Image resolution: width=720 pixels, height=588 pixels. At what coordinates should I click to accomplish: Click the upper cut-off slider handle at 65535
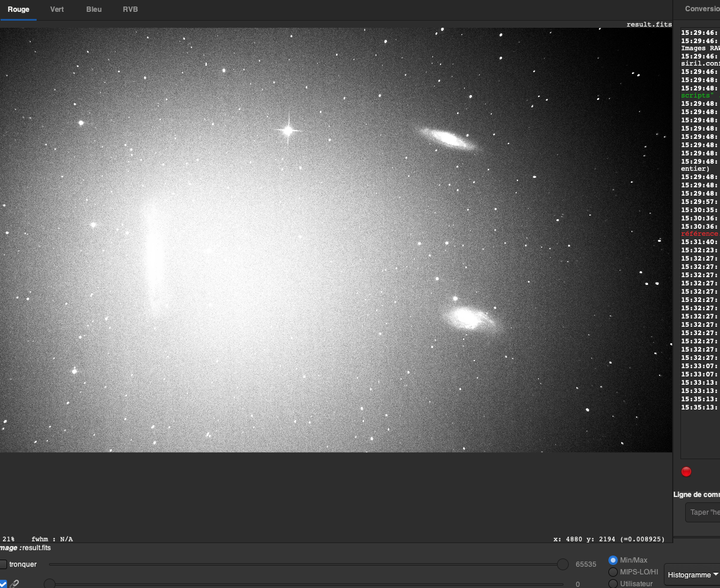pyautogui.click(x=563, y=564)
